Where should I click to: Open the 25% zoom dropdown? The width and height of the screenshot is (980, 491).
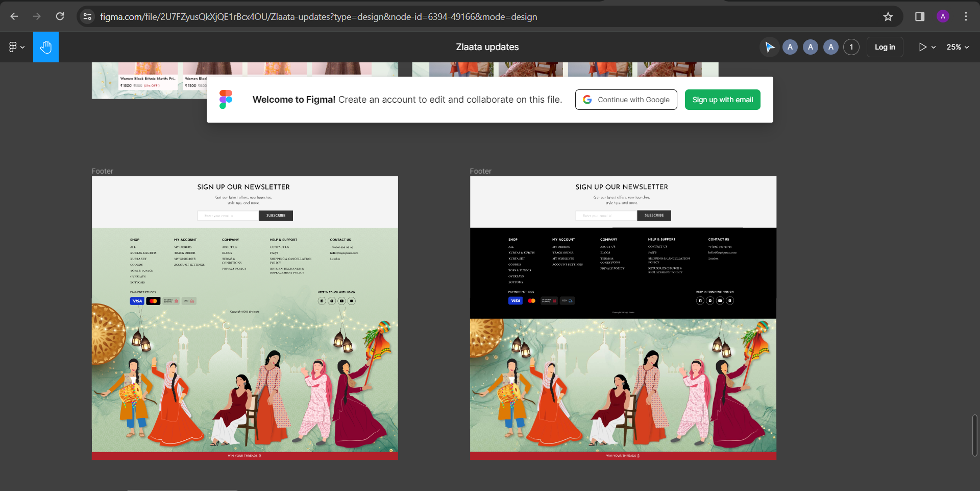(957, 47)
